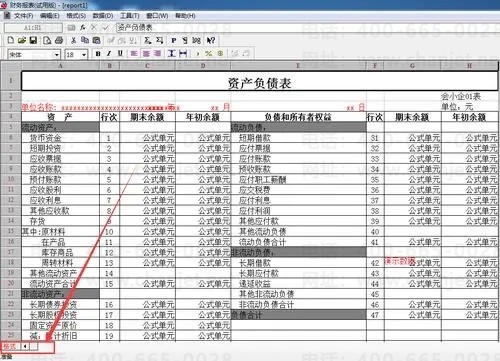
Task: Click the formula bar showing 资产负债表
Action: (307, 28)
